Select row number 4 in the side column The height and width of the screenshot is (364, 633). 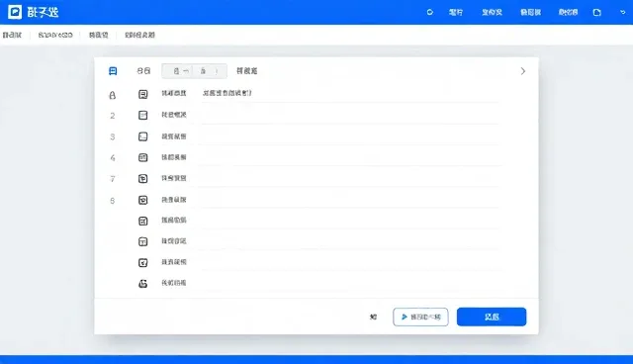pyautogui.click(x=113, y=158)
